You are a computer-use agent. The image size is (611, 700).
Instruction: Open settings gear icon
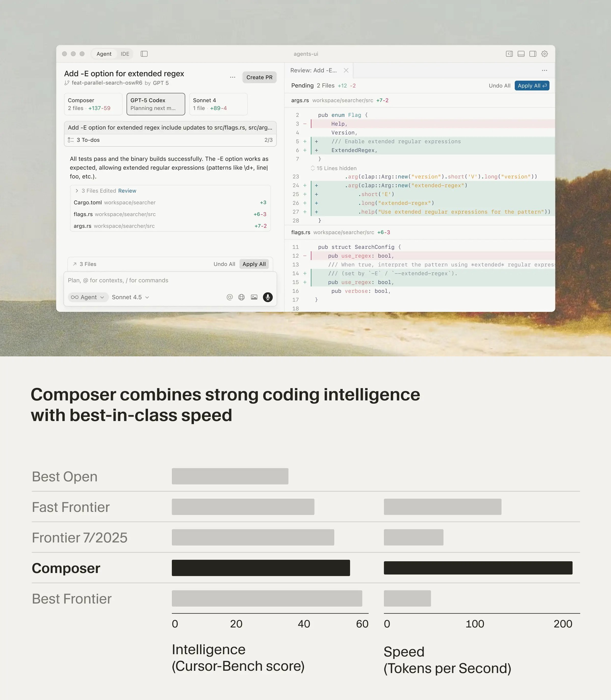coord(545,54)
